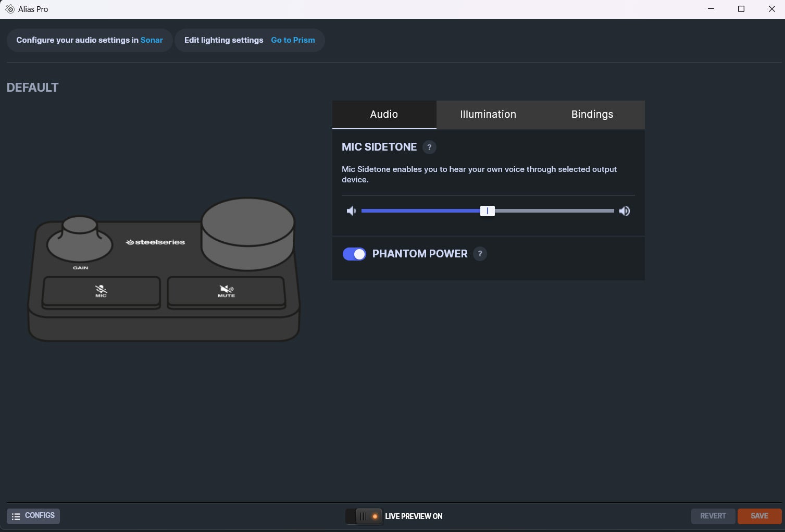Click the Phantom Power help question mark
Image resolution: width=785 pixels, height=532 pixels.
tap(480, 254)
